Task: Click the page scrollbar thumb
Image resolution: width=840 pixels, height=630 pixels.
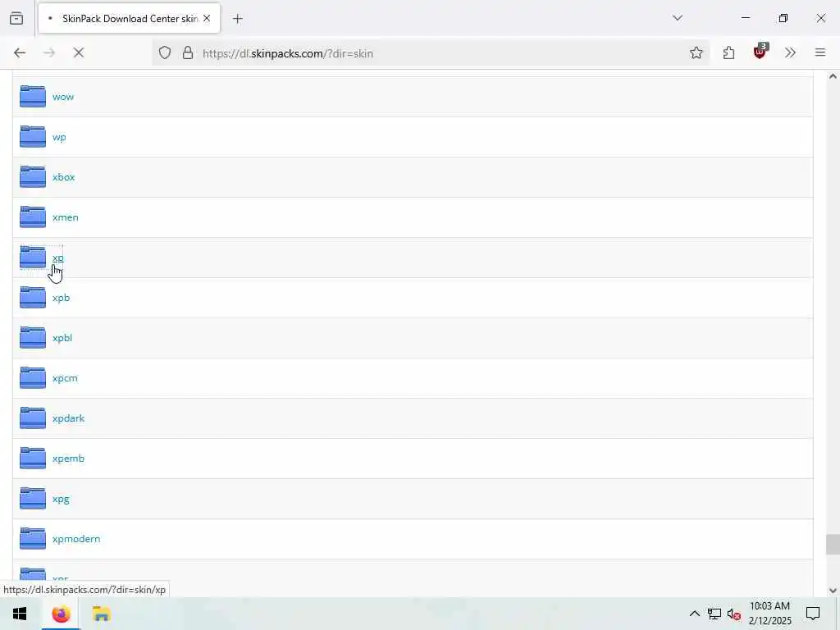Action: point(833,545)
